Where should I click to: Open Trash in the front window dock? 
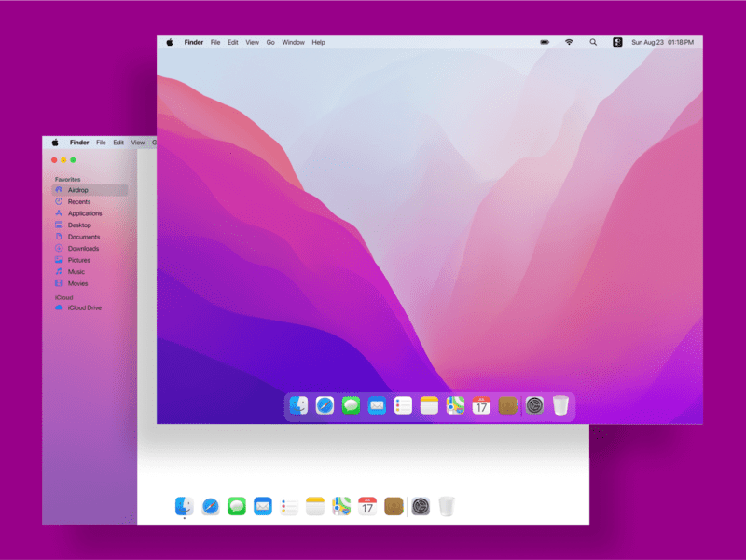point(561,405)
